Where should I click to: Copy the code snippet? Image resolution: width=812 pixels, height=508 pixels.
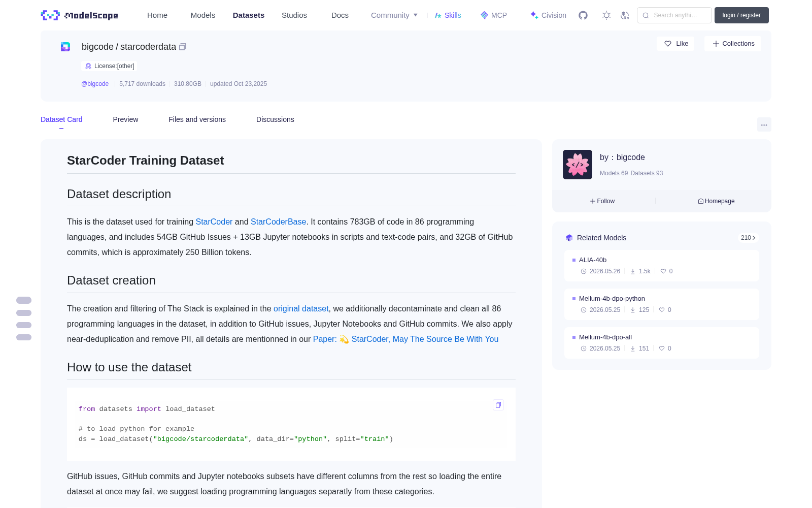[x=498, y=405]
